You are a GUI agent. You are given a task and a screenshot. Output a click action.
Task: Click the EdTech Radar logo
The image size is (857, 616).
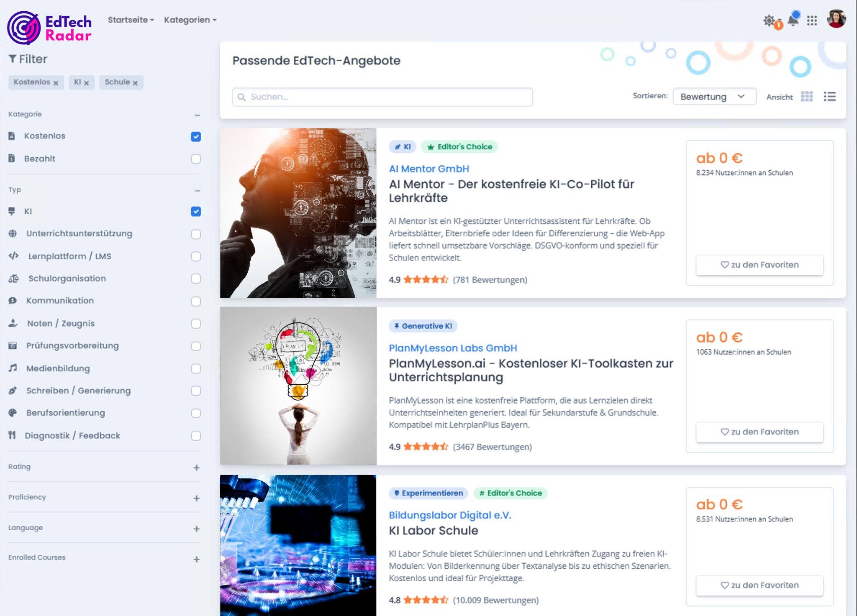coord(49,28)
